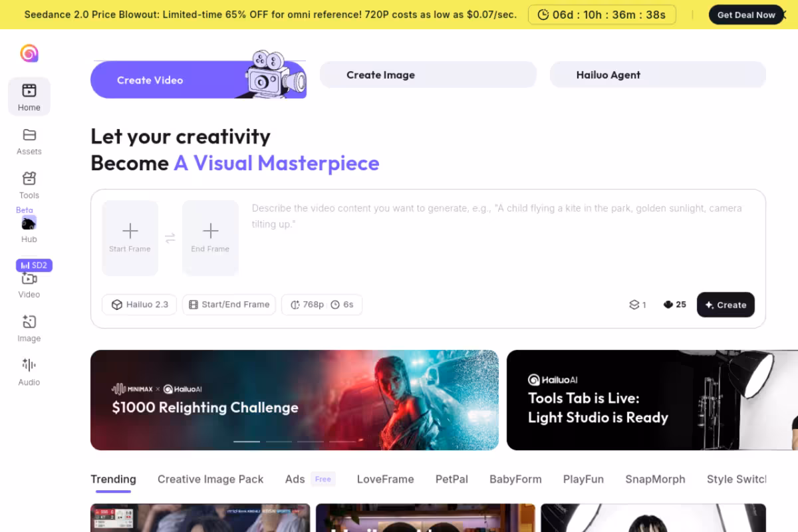Select the LoveFrame tab
This screenshot has width=798, height=532.
[385, 479]
